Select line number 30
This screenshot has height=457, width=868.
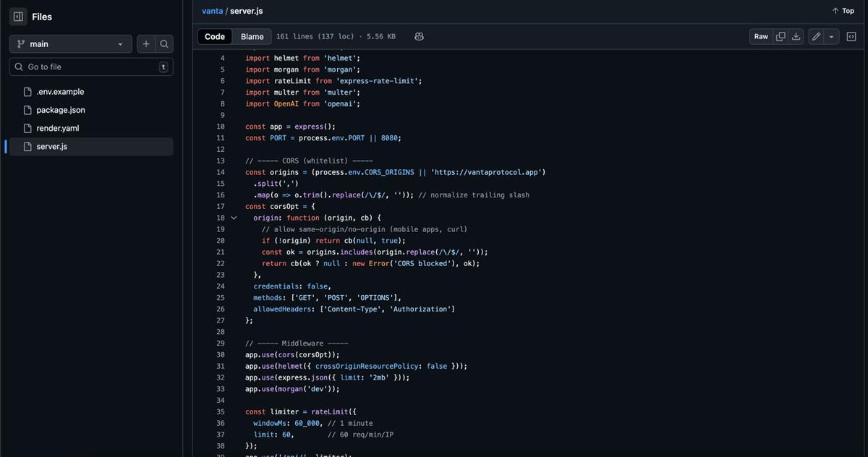(x=220, y=354)
